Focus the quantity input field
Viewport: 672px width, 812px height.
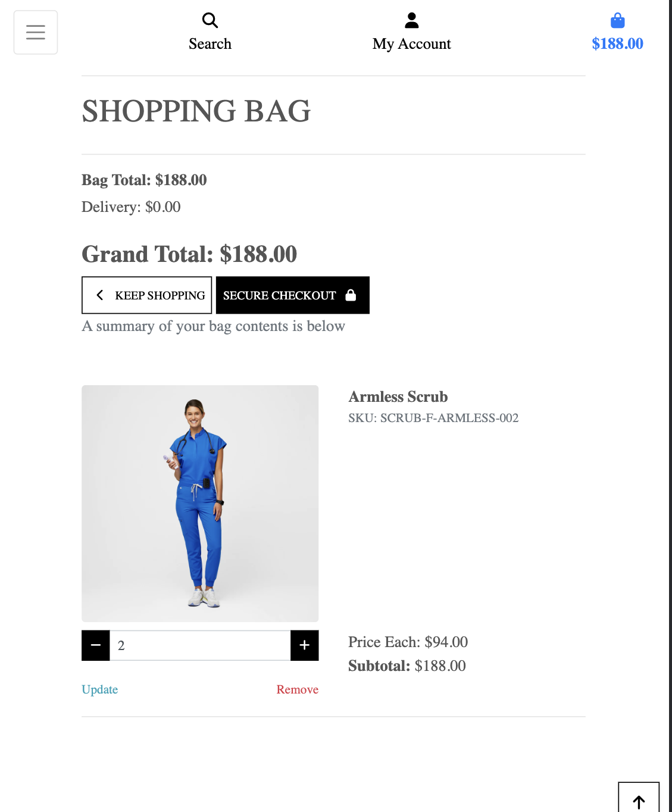tap(200, 645)
